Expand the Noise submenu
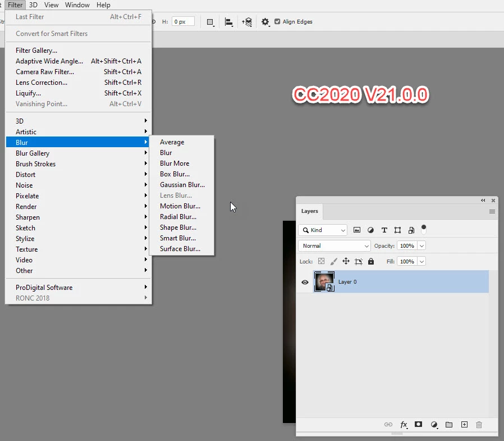The width and height of the screenshot is (504, 441). 79,185
